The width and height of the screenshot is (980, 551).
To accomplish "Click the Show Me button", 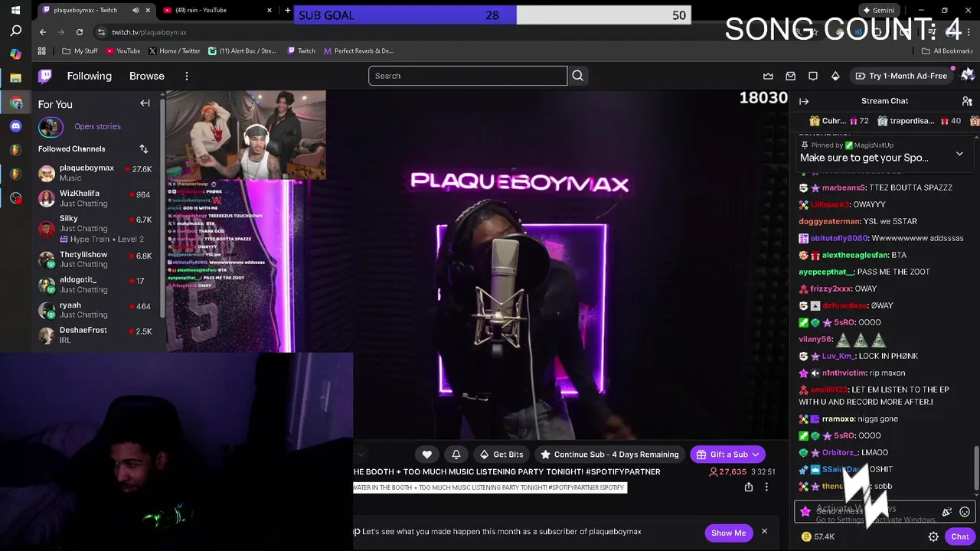I will point(728,533).
